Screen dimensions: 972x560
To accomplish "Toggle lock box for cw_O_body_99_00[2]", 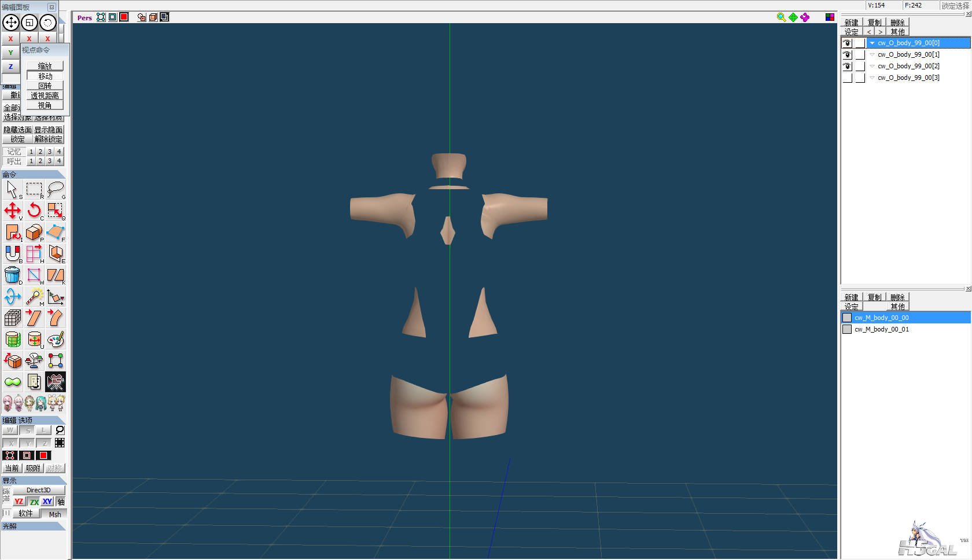I will click(x=860, y=67).
